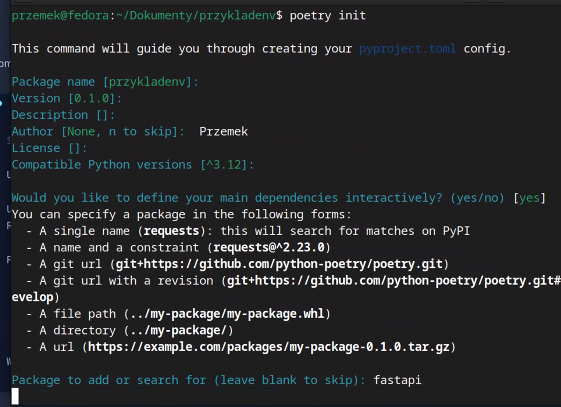Click the '../my-package/my-package.whl' file path

pyautogui.click(x=227, y=314)
